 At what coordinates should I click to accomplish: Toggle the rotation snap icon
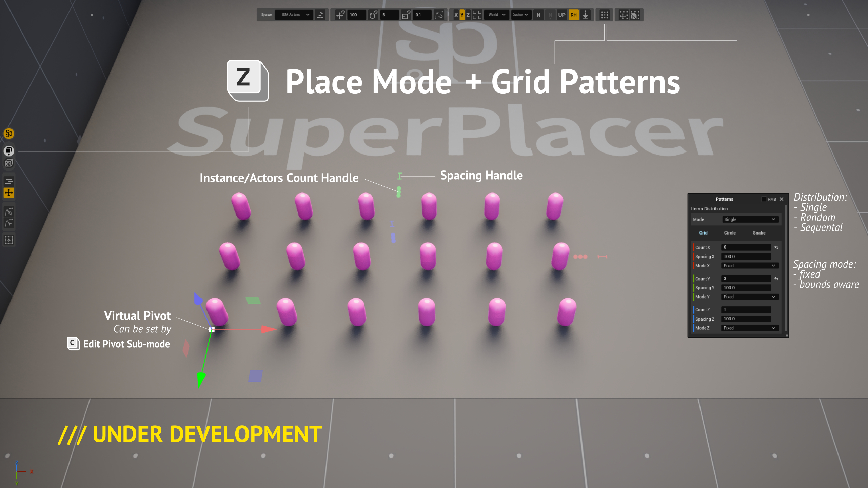(x=373, y=15)
